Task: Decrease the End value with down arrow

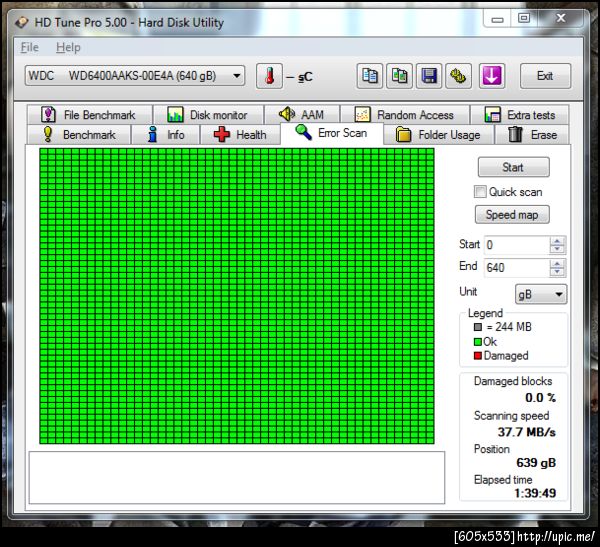Action: point(557,272)
